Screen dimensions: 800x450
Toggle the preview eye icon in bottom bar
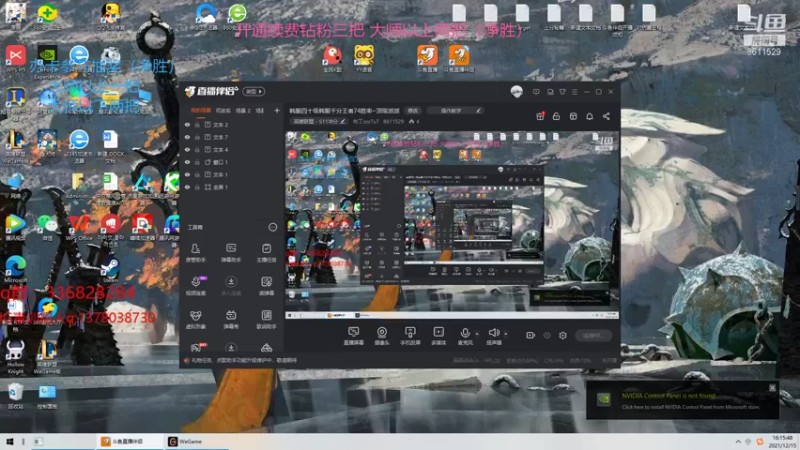547,335
